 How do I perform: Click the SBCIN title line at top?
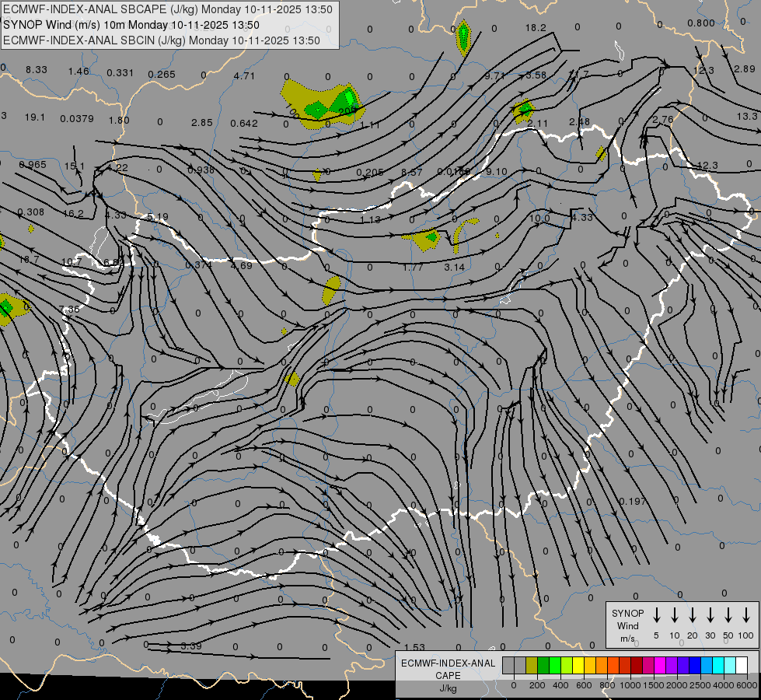[162, 40]
